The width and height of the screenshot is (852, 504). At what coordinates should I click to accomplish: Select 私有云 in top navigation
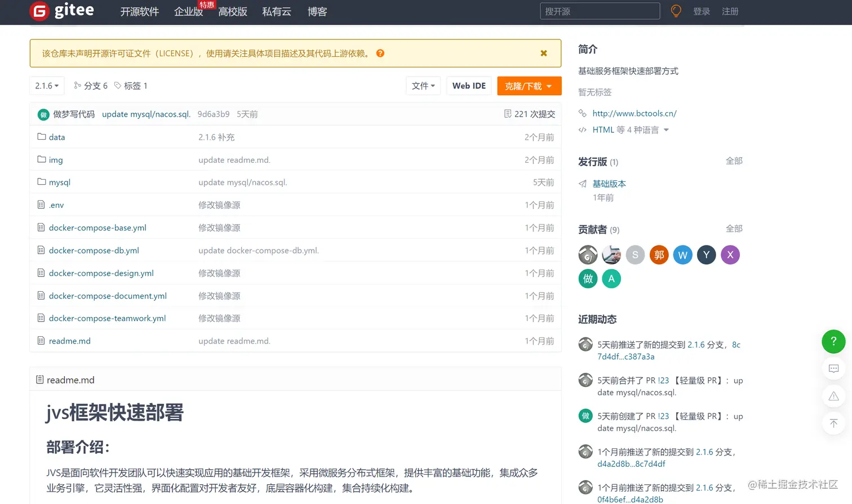[x=277, y=12]
